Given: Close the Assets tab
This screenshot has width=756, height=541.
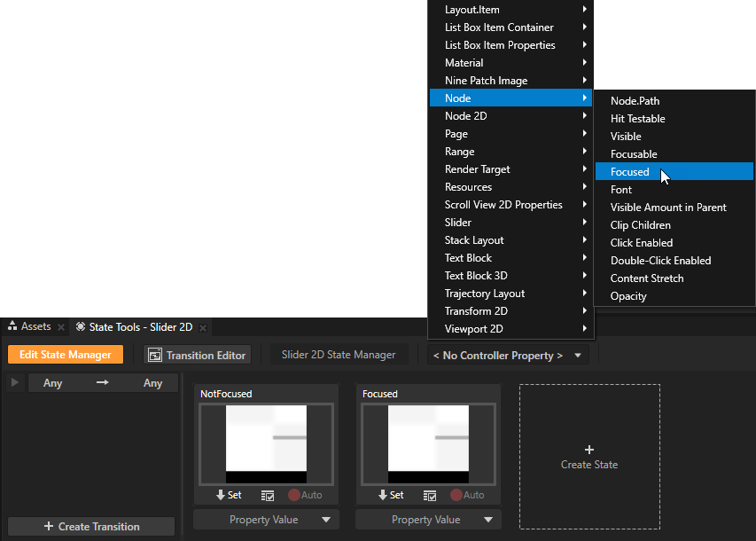Looking at the screenshot, I should click(x=61, y=327).
